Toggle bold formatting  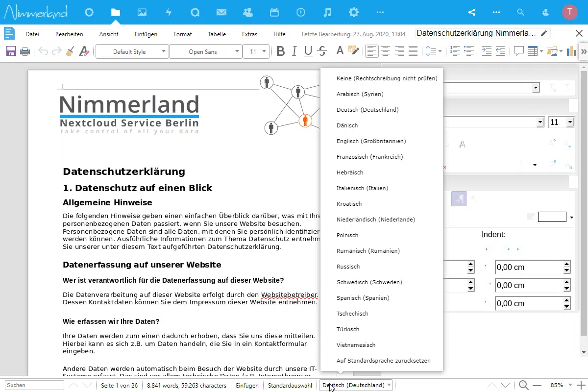tap(281, 51)
